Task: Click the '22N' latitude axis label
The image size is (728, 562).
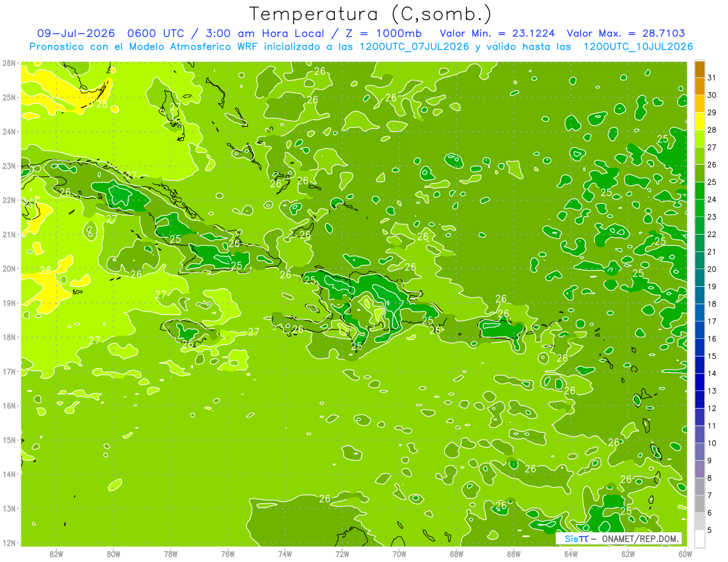Action: point(8,200)
